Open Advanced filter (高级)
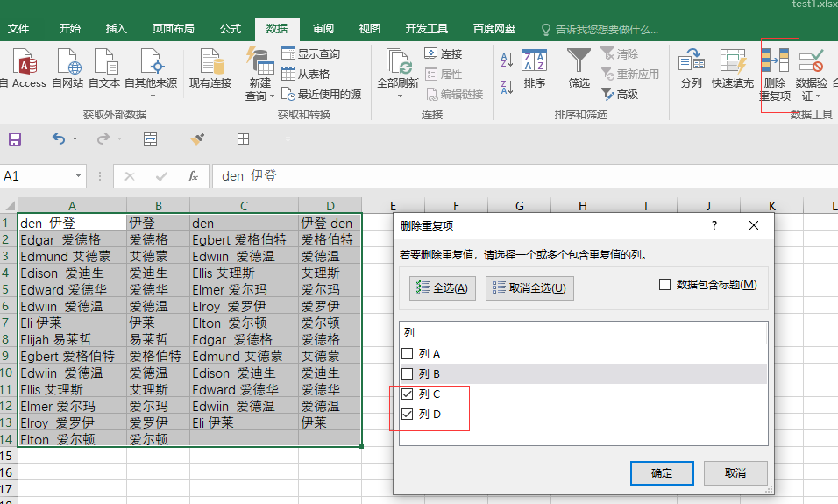Screen dimensions: 838x504 point(620,94)
